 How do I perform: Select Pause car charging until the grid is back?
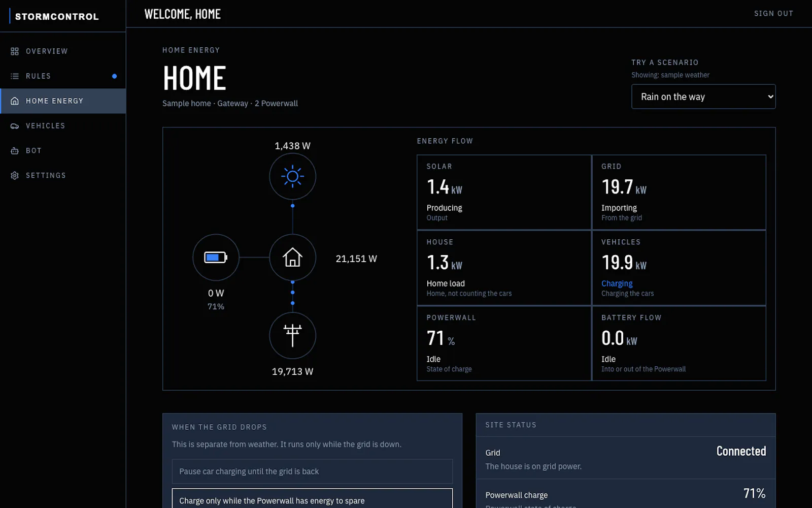pyautogui.click(x=312, y=471)
